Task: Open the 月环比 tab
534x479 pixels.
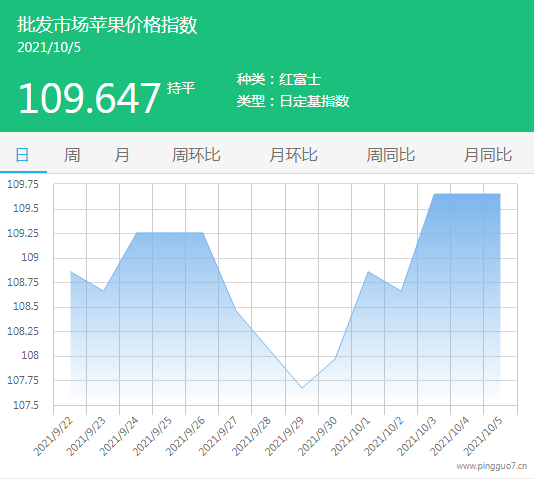Action: 294,155
